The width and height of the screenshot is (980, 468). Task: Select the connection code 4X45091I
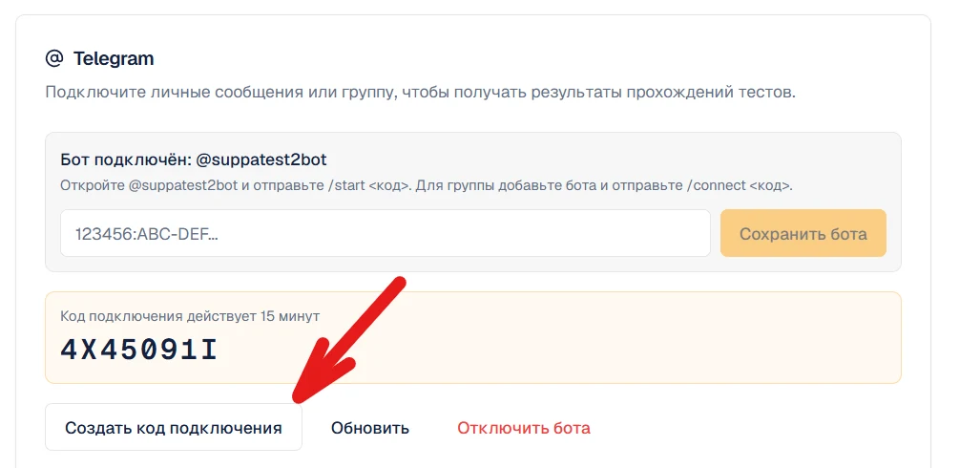[x=138, y=351]
